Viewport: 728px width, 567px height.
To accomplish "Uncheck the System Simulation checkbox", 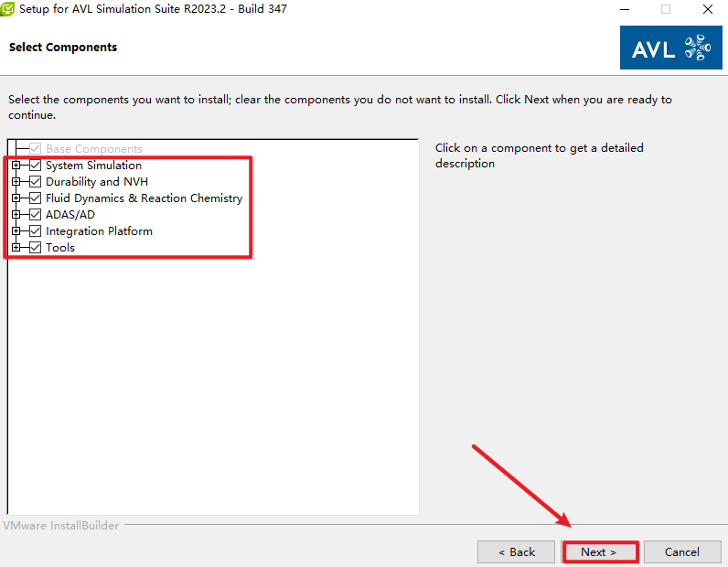I will (36, 166).
